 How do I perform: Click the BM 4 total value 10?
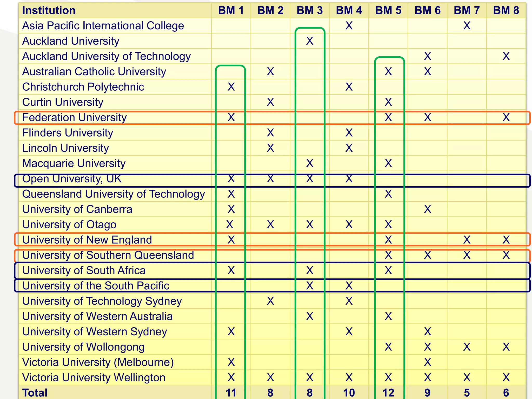[x=349, y=393]
